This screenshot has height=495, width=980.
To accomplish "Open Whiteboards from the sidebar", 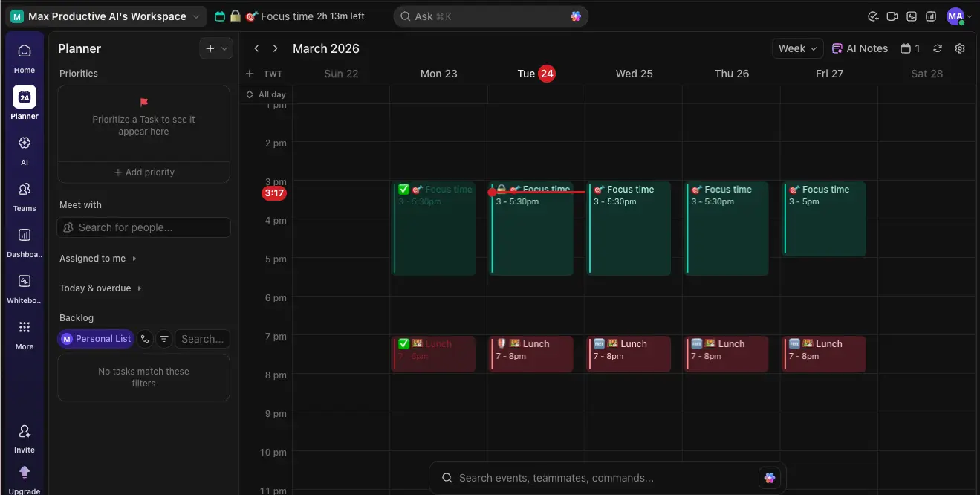I will [x=25, y=288].
